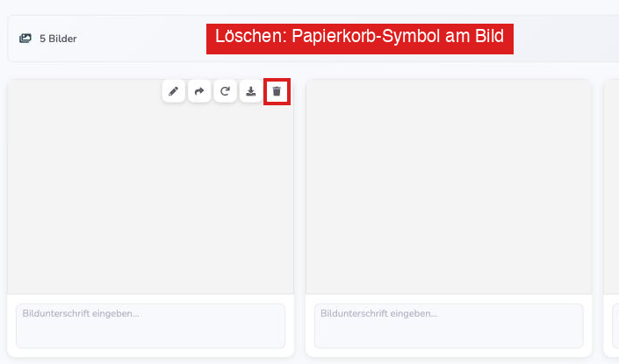Image resolution: width=619 pixels, height=364 pixels.
Task: Focus the second image's 'Bildunterschrift eingeben...' field
Action: [x=449, y=325]
